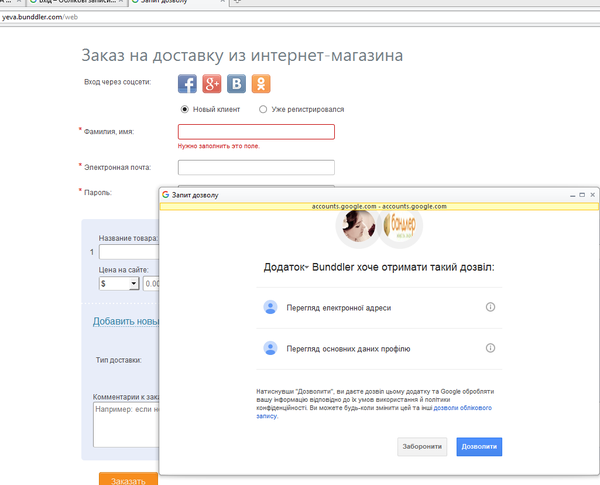Log in via the Odnoklassniki icon
This screenshot has height=485, width=600.
click(261, 84)
